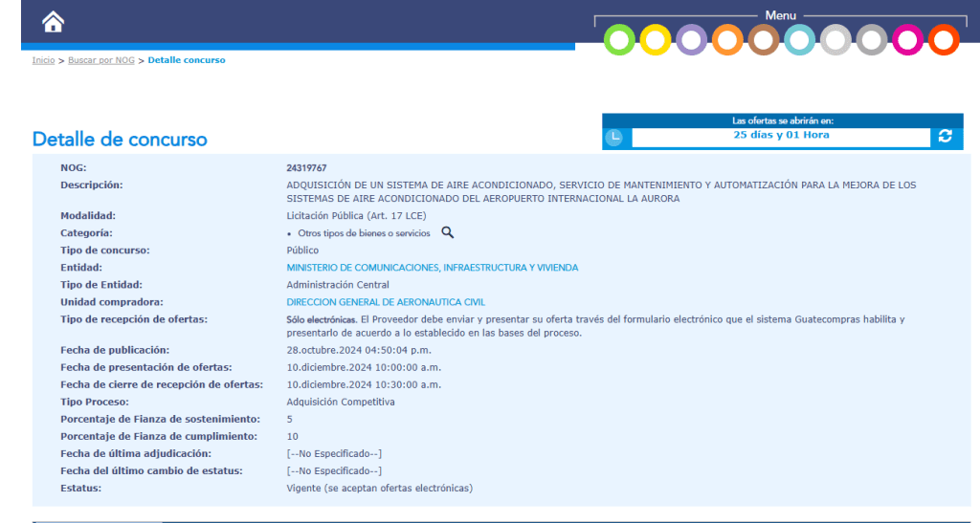Follow the Inicio breadcrumb link
This screenshot has width=980, height=523.
click(x=43, y=60)
